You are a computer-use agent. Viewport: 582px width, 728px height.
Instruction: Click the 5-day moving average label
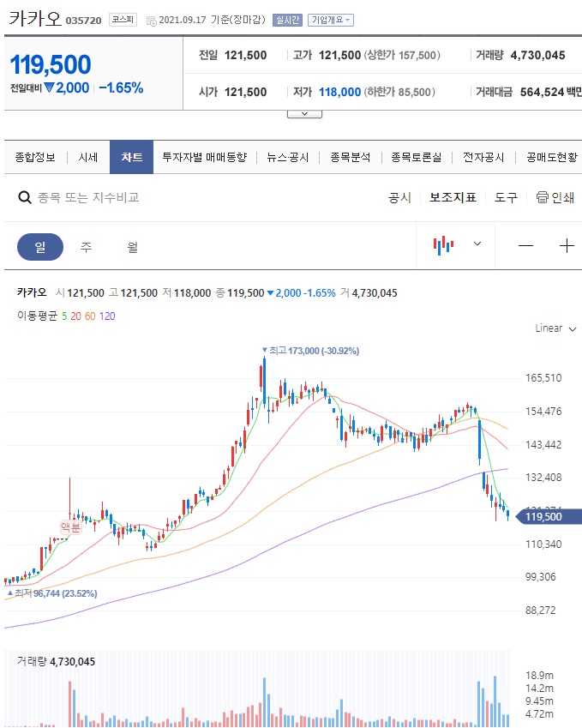[x=64, y=316]
